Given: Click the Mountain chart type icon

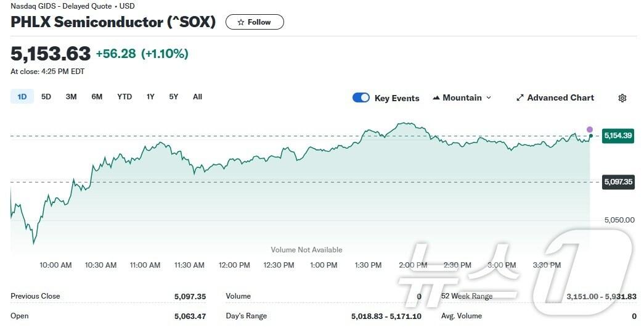Looking at the screenshot, I should pyautogui.click(x=436, y=98).
